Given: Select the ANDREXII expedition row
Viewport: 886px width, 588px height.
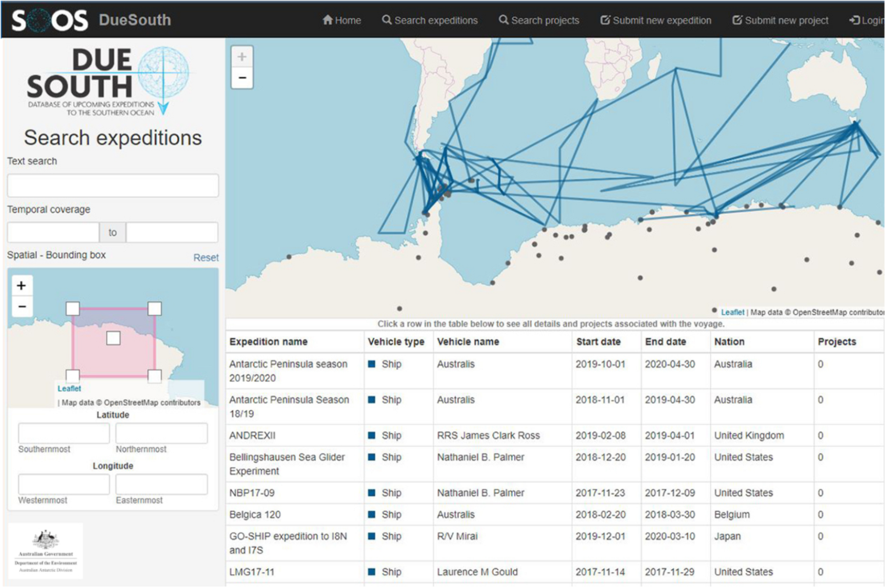Looking at the screenshot, I should click(x=252, y=435).
